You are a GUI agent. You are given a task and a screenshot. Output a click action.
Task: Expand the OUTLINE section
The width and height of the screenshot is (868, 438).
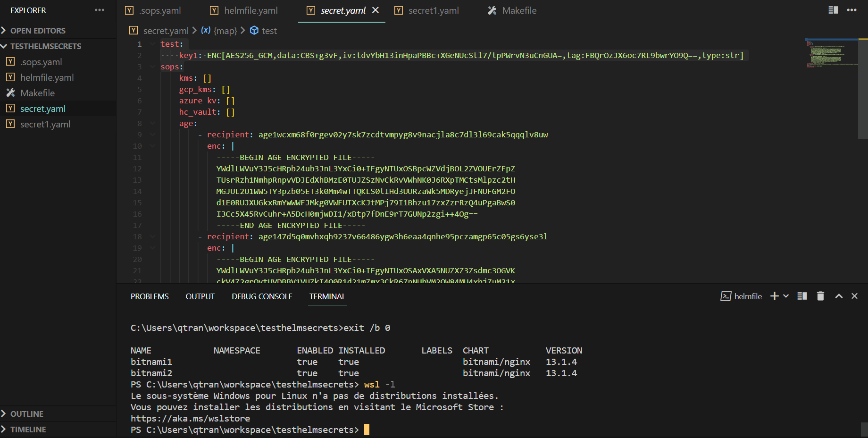click(28, 413)
